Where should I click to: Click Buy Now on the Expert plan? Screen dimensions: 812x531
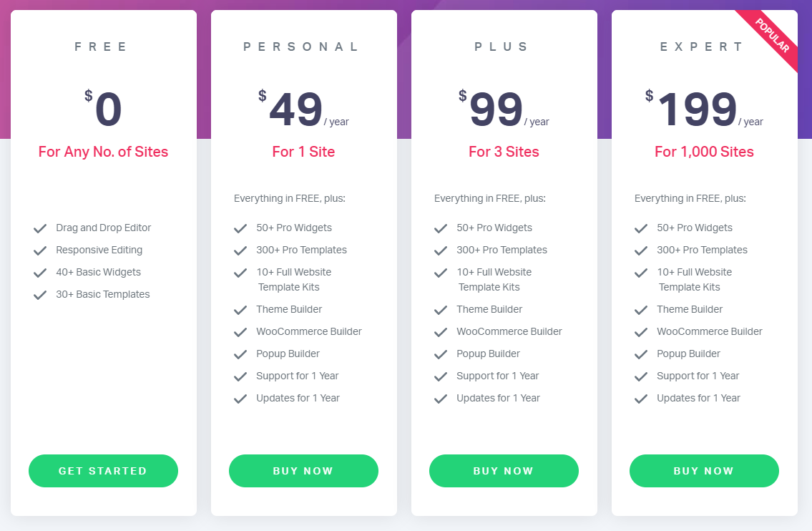coord(704,471)
